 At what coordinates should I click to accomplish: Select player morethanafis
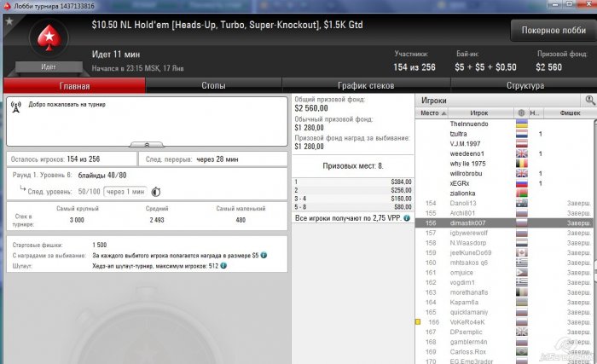tap(469, 292)
